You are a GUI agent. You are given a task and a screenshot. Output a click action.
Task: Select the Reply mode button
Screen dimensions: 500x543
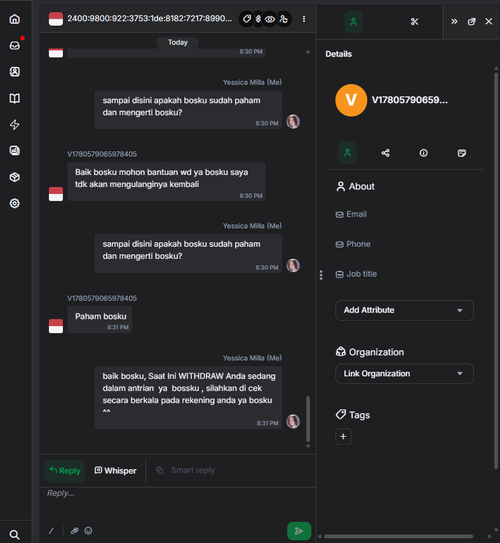coord(65,471)
